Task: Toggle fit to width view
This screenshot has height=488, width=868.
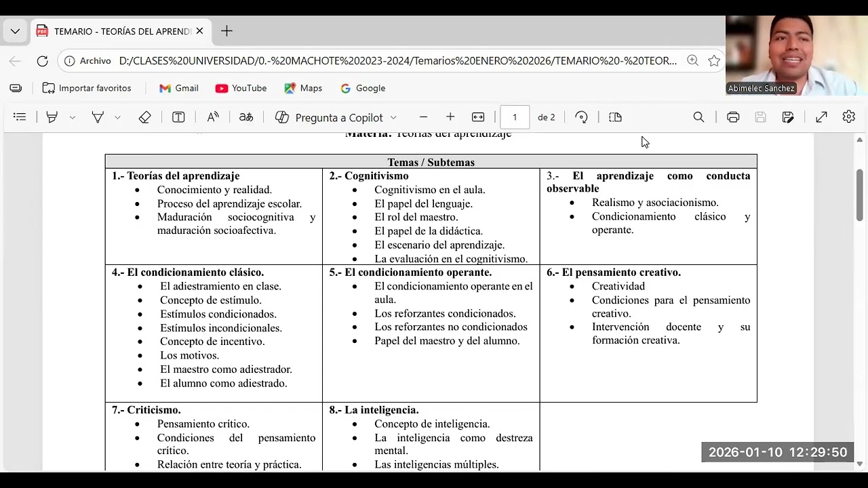Action: (478, 117)
